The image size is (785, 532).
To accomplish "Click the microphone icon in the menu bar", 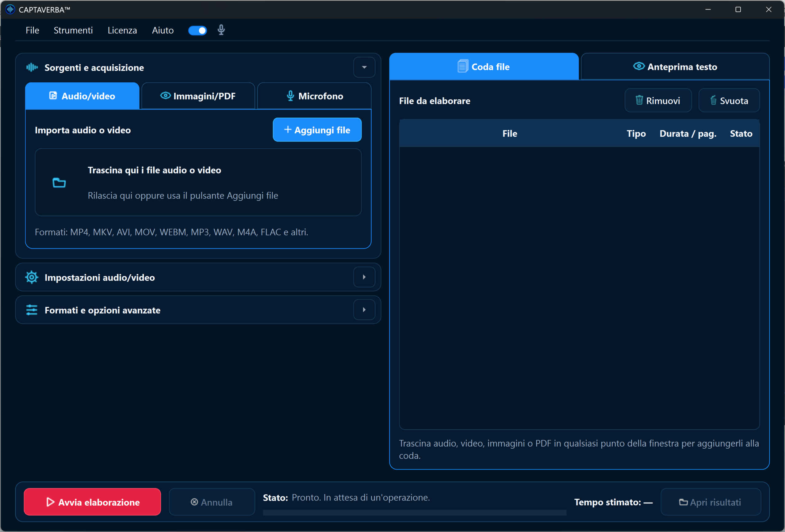I will [x=221, y=30].
